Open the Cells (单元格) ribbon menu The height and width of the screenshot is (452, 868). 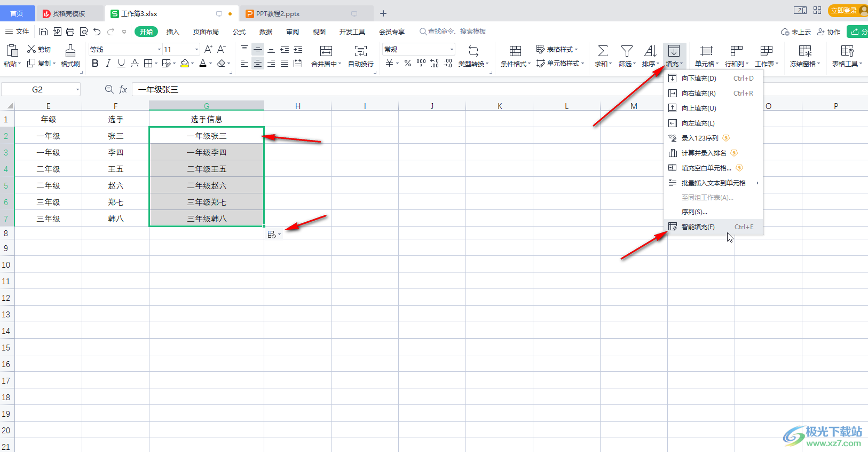[707, 56]
